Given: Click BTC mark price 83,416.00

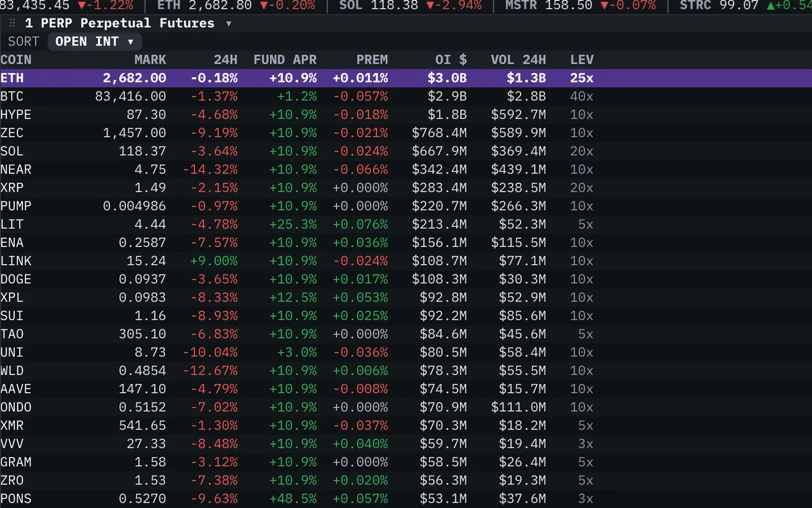Looking at the screenshot, I should pyautogui.click(x=131, y=96).
